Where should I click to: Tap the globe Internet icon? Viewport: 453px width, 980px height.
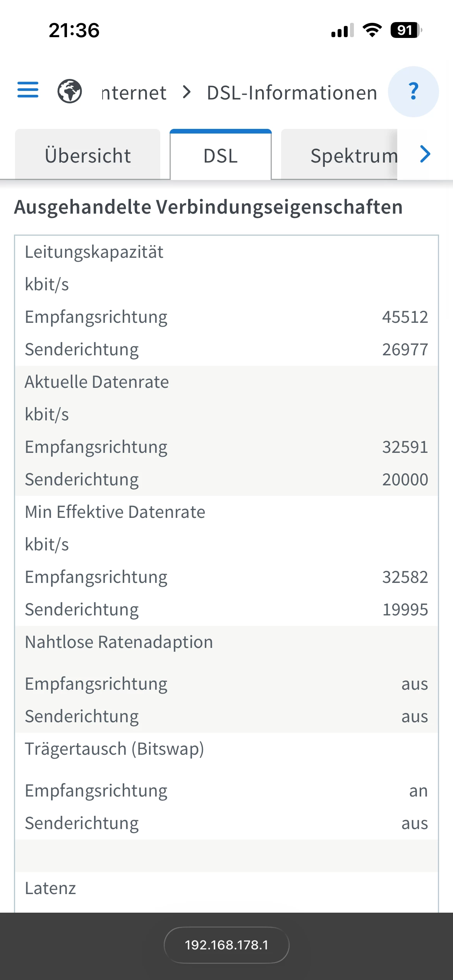[70, 91]
